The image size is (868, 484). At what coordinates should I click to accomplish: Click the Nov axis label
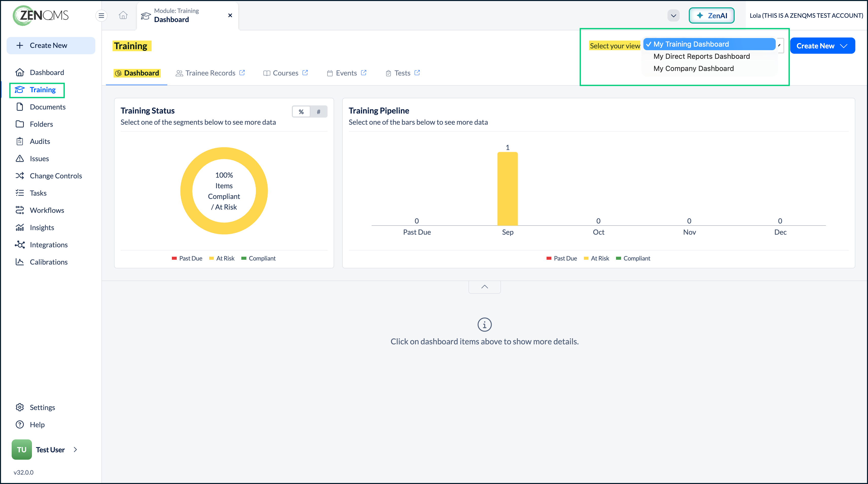pyautogui.click(x=690, y=232)
